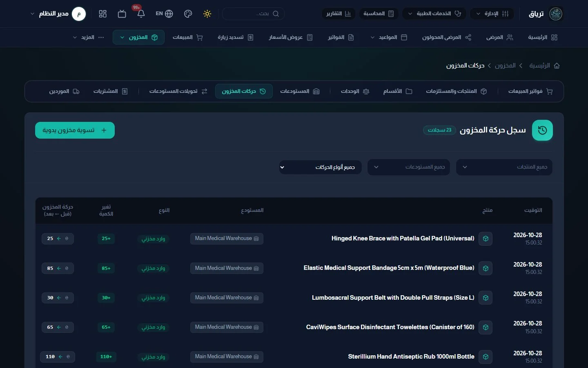Expand الإدارة administration dropdown
This screenshot has width=588, height=368.
(492, 14)
